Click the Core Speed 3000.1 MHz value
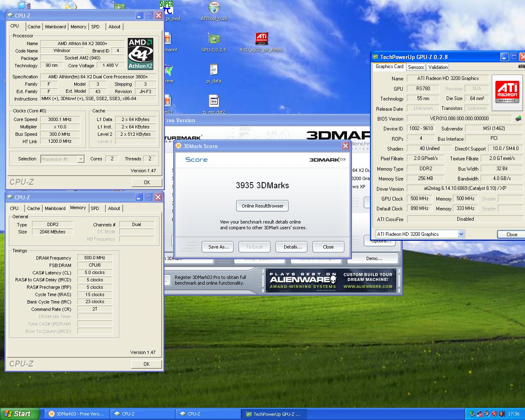Image resolution: width=525 pixels, height=420 pixels. pyautogui.click(x=59, y=120)
